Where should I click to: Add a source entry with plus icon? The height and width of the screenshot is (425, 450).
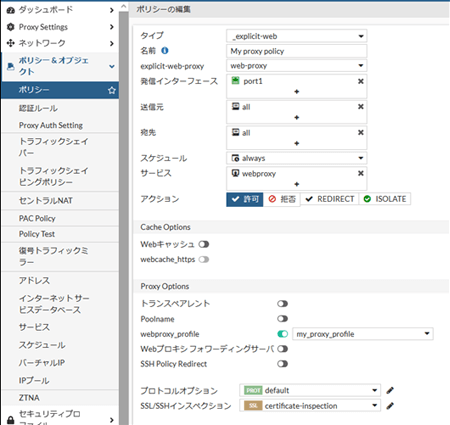pos(297,117)
